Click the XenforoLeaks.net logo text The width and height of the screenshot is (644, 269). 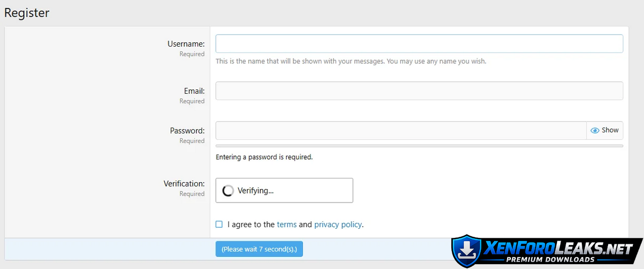(558, 248)
